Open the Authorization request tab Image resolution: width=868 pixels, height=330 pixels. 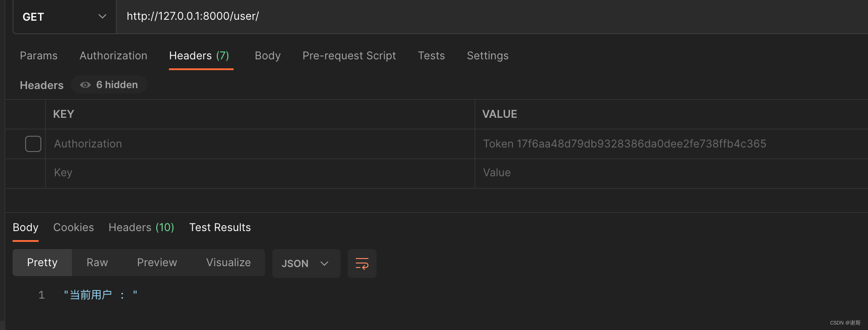[x=113, y=56]
